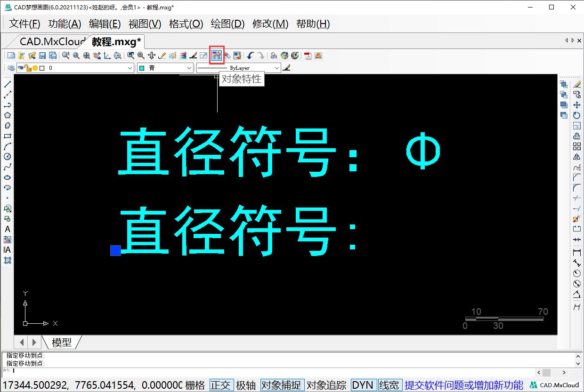Select the Rotate tool on right toolbar

point(576,115)
